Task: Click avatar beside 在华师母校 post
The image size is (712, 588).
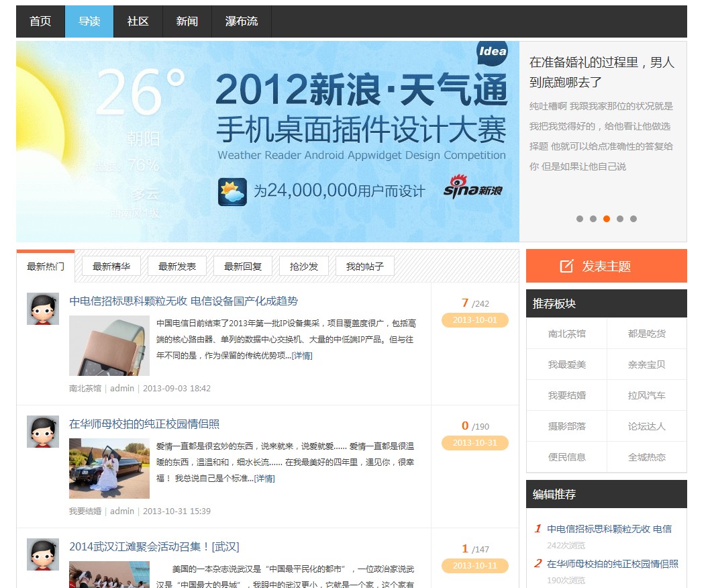Action: click(43, 432)
